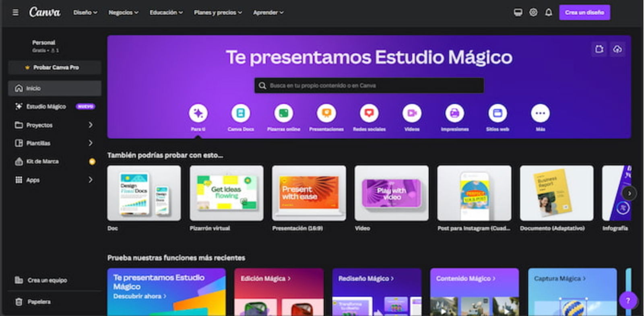Select the Post para Instagram template thumbnail
The height and width of the screenshot is (316, 644).
coord(474,193)
